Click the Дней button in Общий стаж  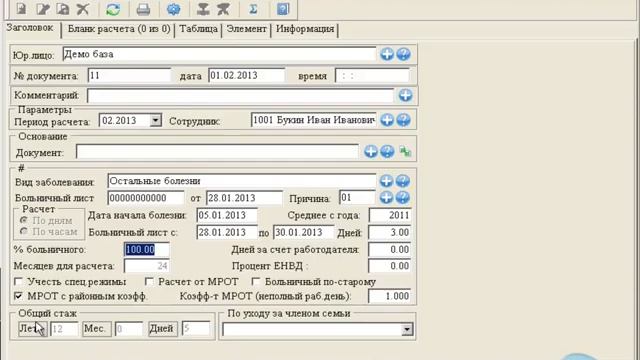pos(163,329)
